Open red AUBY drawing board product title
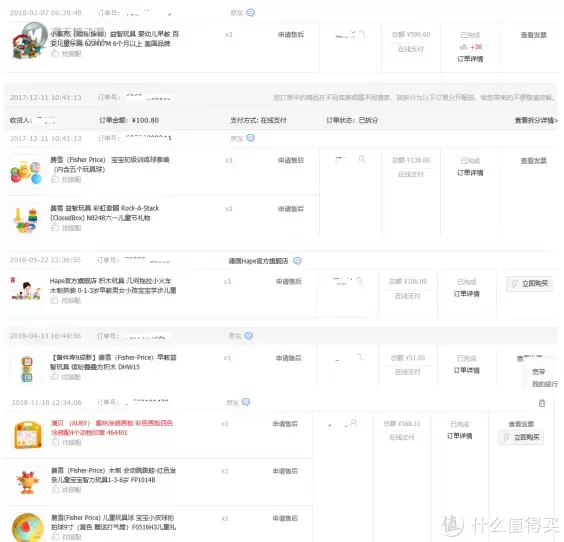Screen dimensions: 564x542 pos(112,428)
